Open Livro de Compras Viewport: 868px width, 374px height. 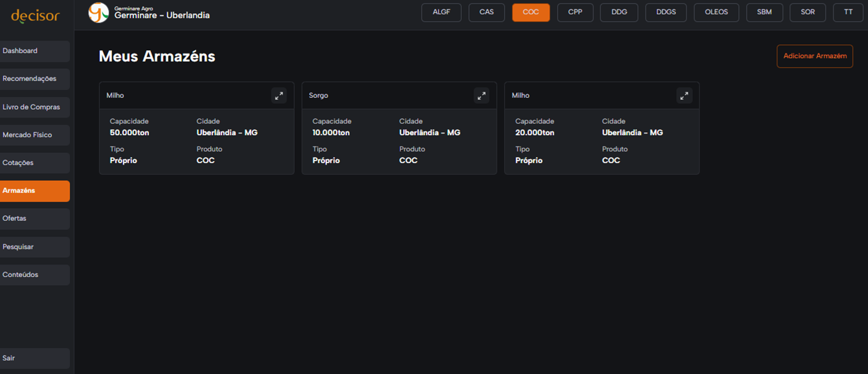pyautogui.click(x=35, y=107)
